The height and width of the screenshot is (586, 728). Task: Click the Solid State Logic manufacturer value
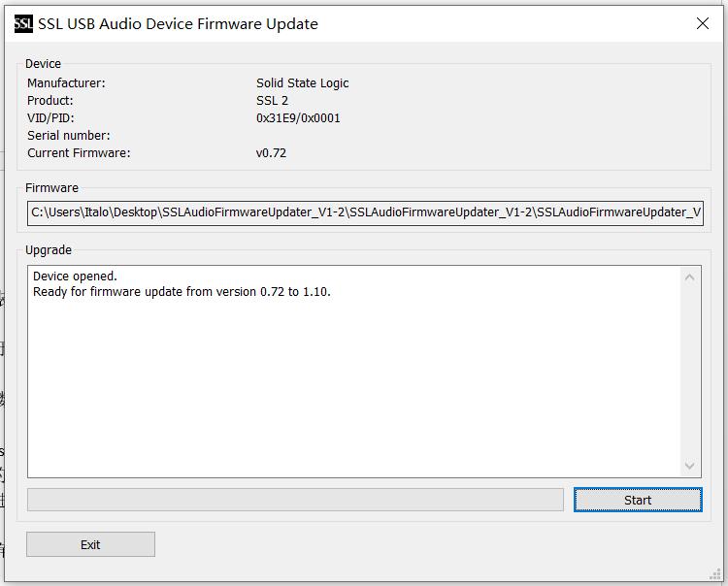click(x=302, y=83)
